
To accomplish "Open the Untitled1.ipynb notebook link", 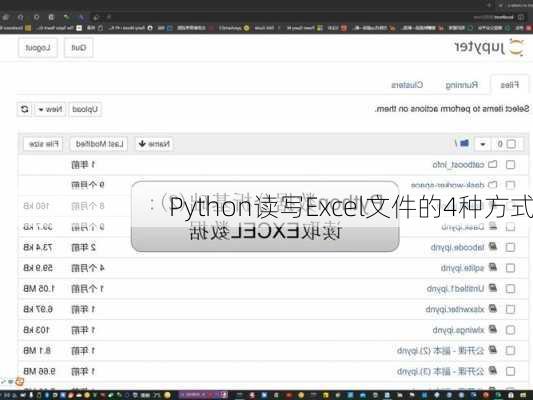I will [x=455, y=289].
